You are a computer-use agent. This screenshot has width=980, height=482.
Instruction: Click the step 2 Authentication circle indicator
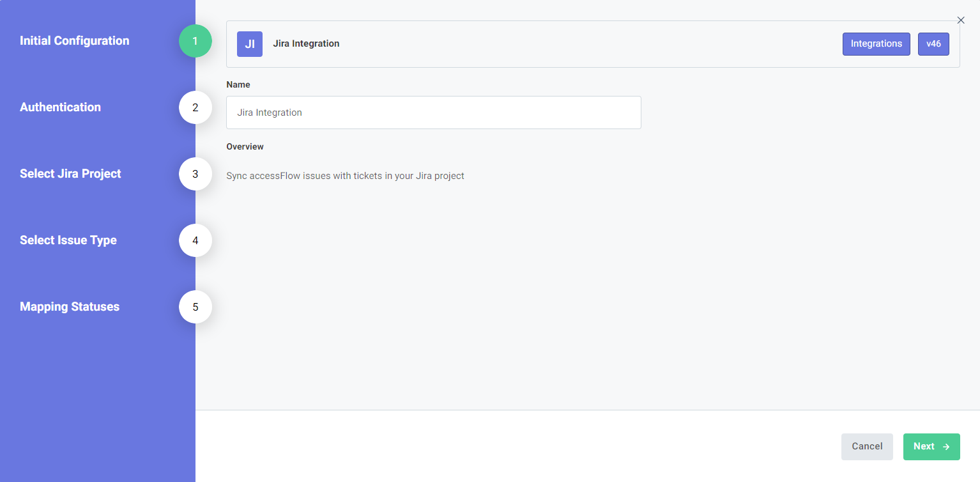[195, 107]
